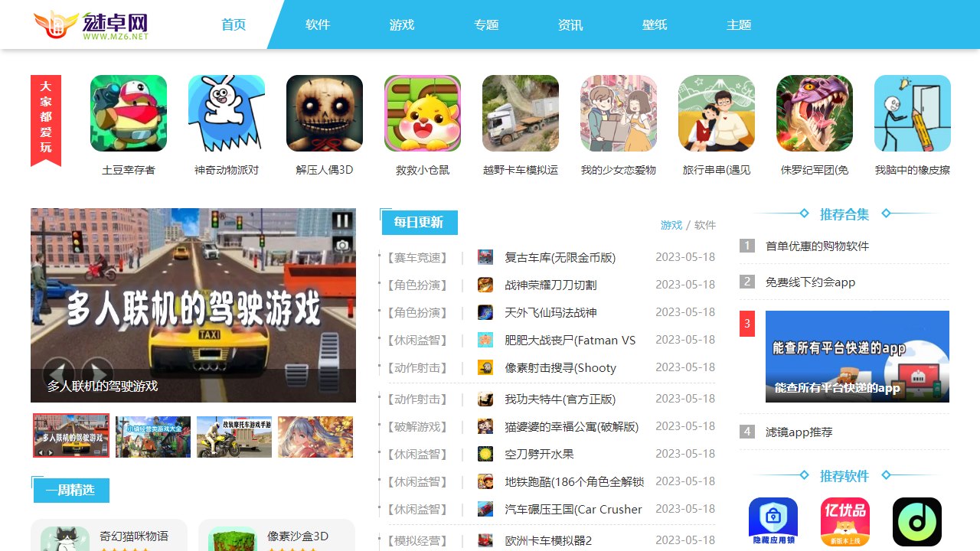Show the next carousel slide
This screenshot has width=980, height=551.
tap(98, 373)
